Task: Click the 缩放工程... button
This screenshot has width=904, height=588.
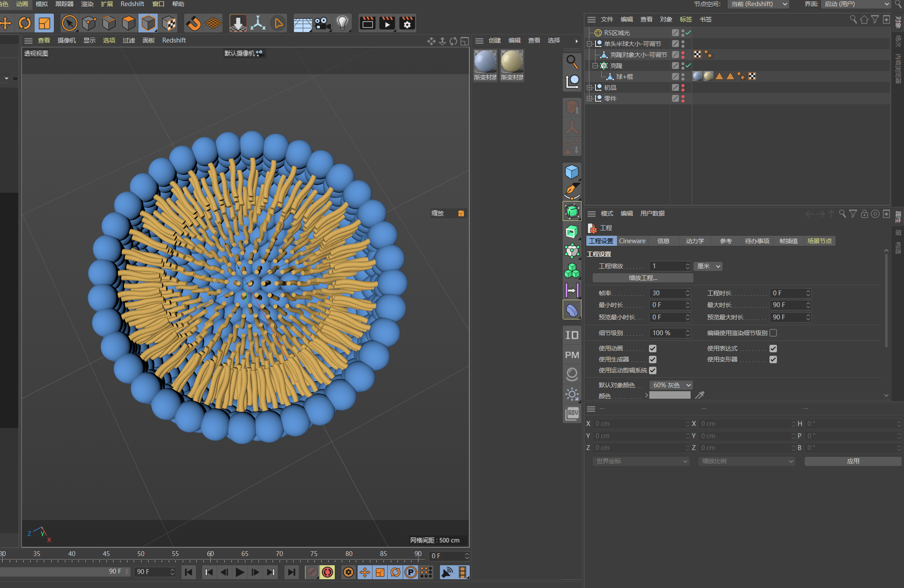Action: pos(643,278)
